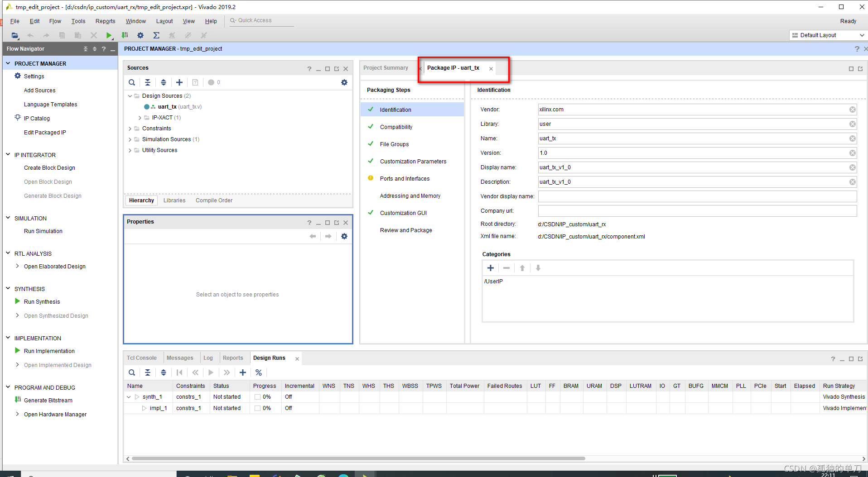Clear the Display name field

coord(853,167)
